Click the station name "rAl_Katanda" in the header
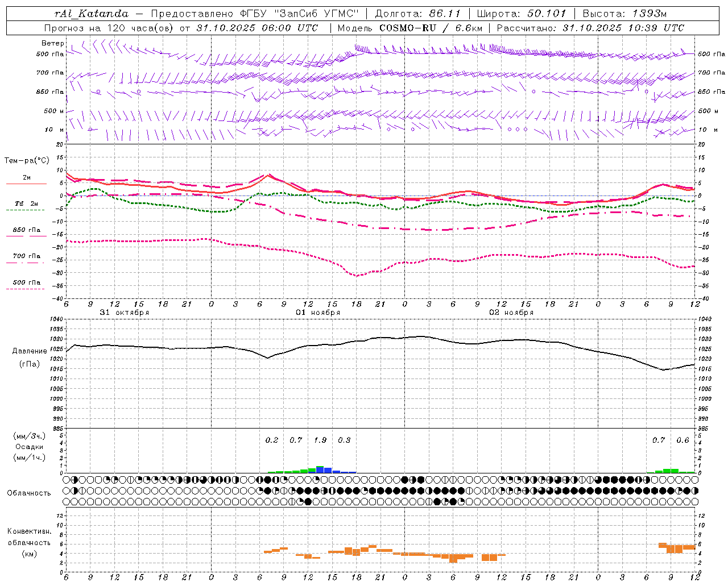 92,14
